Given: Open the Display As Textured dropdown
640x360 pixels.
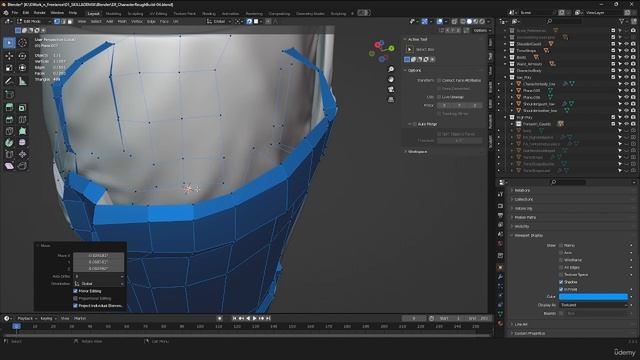Looking at the screenshot, I should 594,305.
